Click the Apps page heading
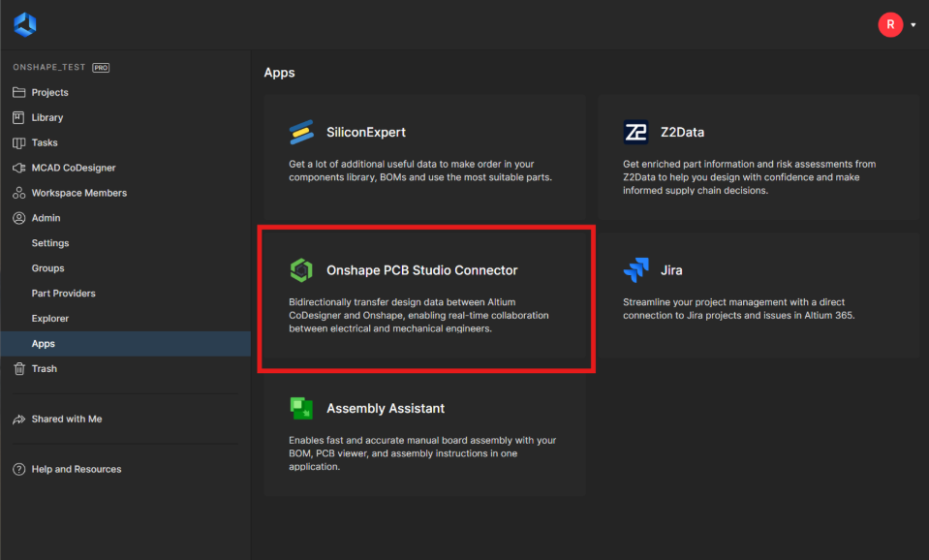This screenshot has width=929, height=560. coord(280,73)
